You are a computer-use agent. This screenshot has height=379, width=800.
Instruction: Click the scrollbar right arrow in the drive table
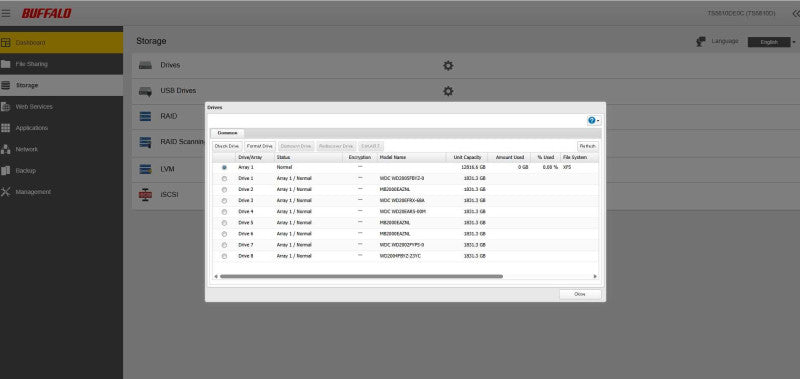click(595, 276)
